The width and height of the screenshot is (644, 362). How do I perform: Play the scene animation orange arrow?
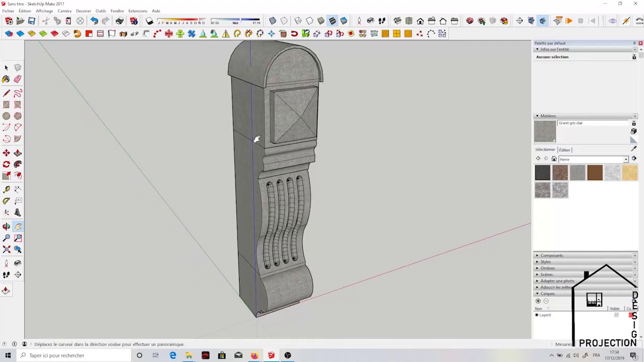(569, 21)
